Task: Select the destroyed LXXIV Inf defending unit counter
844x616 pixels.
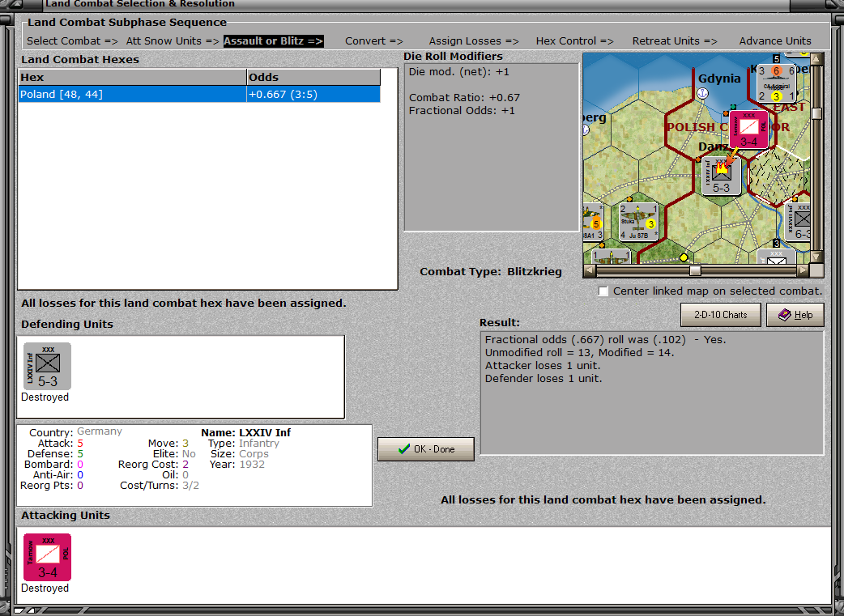Action: [x=47, y=367]
